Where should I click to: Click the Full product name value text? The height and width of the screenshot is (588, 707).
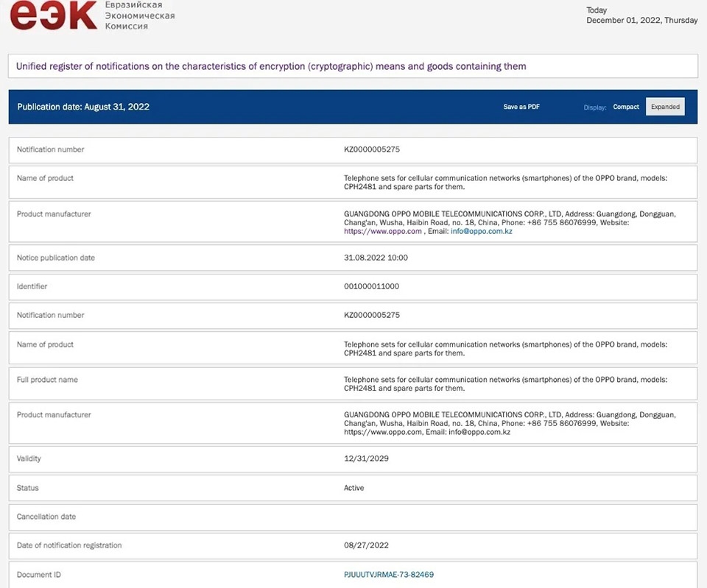click(505, 384)
